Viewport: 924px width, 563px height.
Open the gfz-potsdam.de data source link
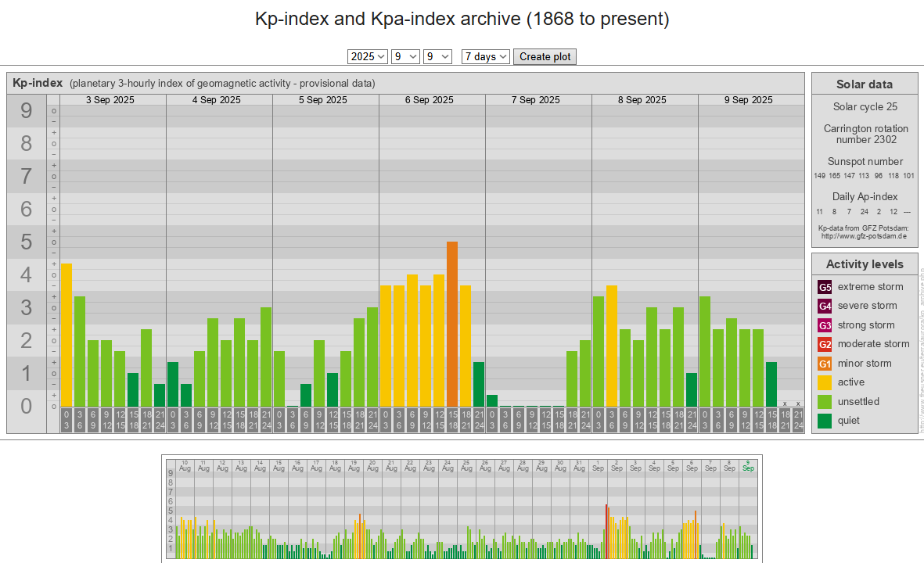coord(864,235)
